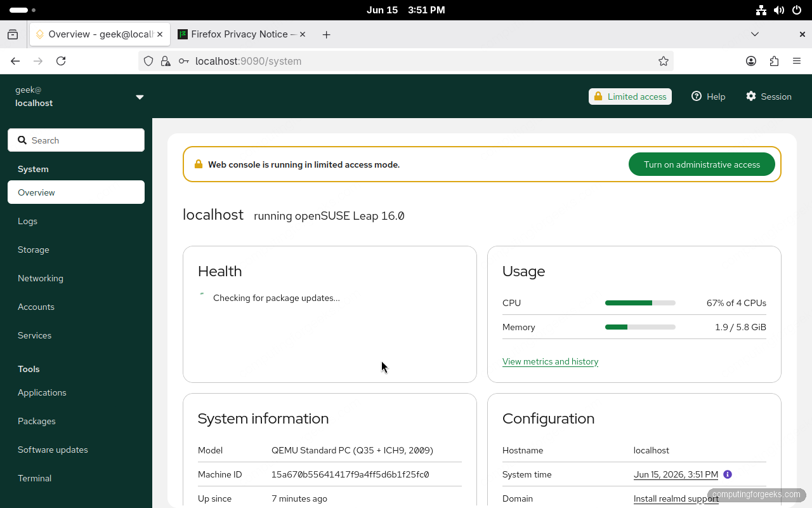The height and width of the screenshot is (508, 812).
Task: Switch to the Overview browser tab
Action: click(100, 34)
